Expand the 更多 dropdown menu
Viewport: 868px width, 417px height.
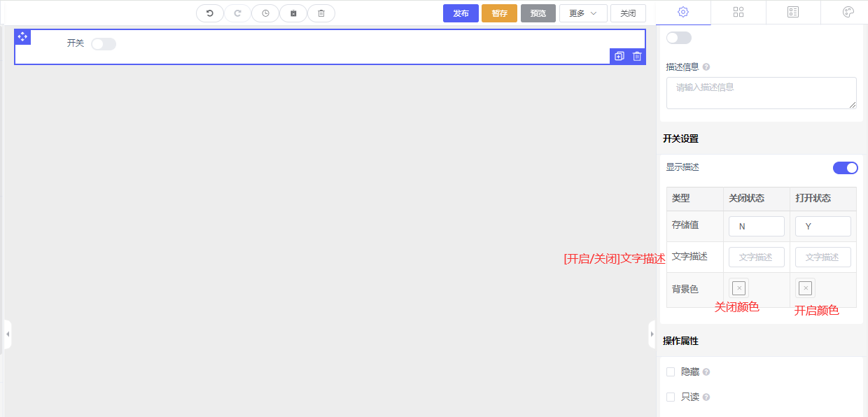(x=583, y=13)
